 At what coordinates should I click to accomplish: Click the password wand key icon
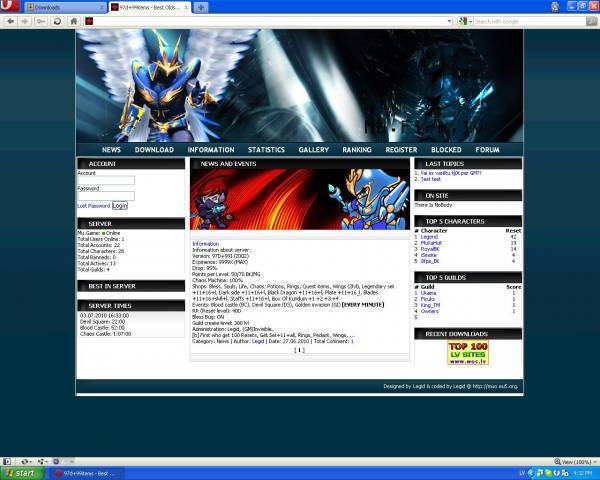(x=41, y=21)
